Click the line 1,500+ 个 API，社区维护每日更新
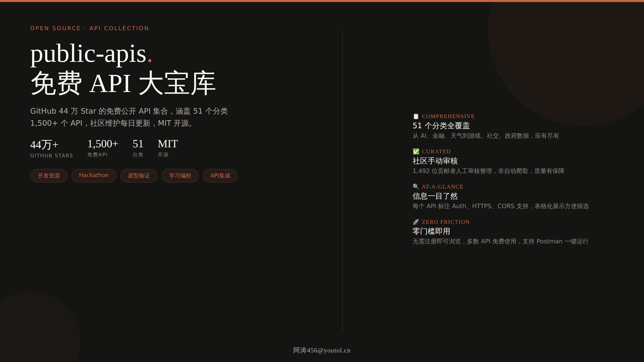644x362 pixels. (x=112, y=123)
